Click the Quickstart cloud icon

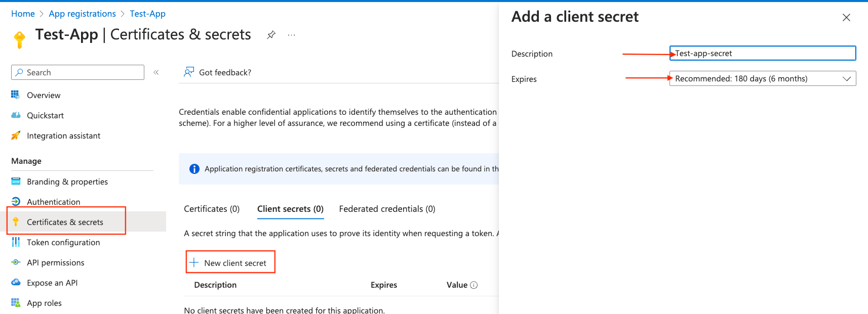point(16,115)
